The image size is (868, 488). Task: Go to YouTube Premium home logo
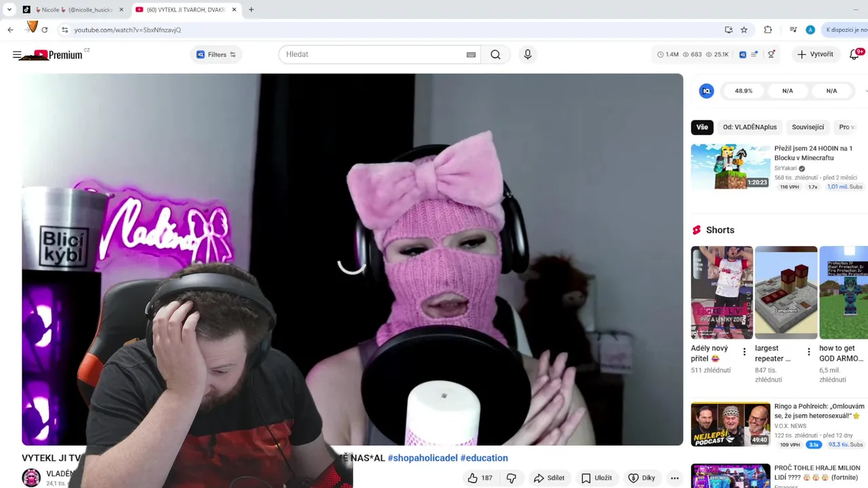(58, 55)
